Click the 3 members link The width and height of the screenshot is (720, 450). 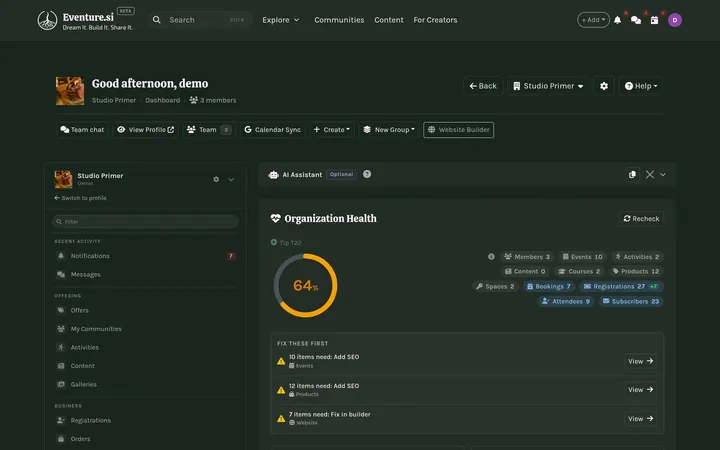(213, 100)
